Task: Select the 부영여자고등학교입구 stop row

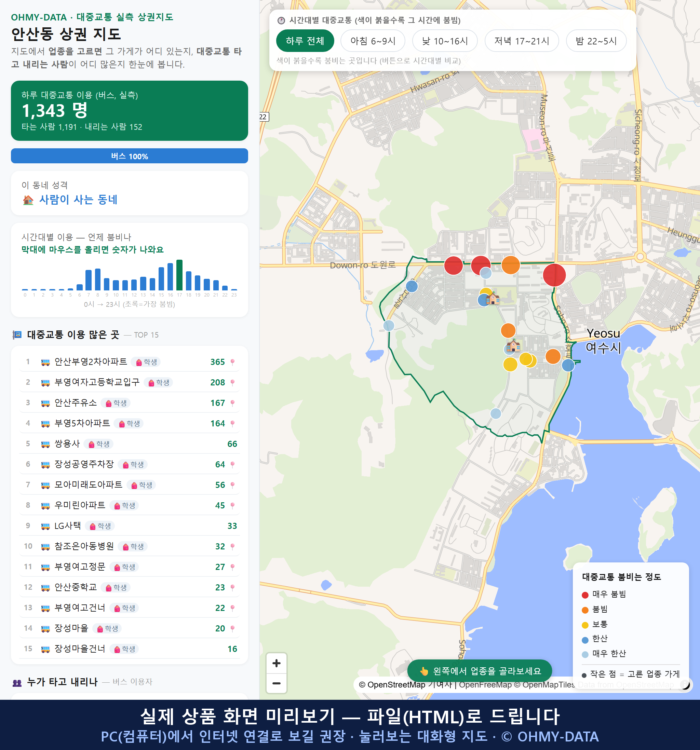Action: pos(130,382)
